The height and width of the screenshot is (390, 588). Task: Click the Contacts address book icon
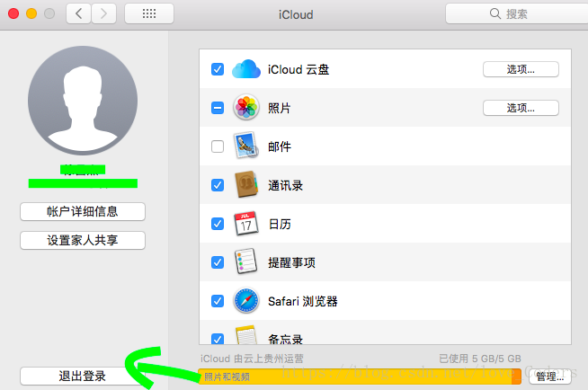246,184
